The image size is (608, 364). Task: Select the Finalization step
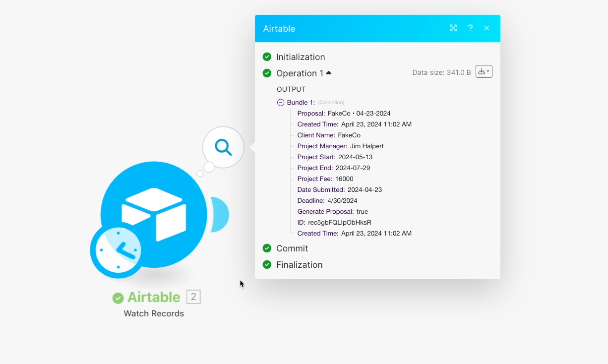point(299,265)
